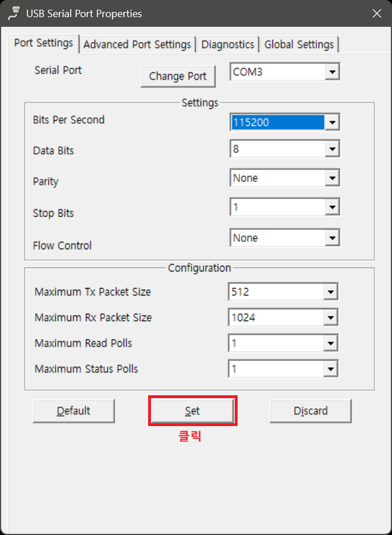This screenshot has height=535, width=392.
Task: Switch to Advanced Port Settings tab
Action: pos(137,44)
